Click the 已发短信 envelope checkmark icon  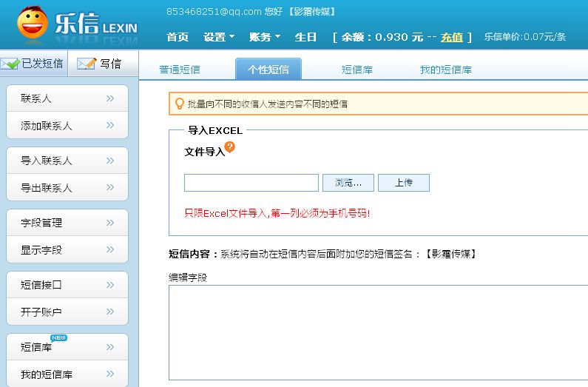(x=10, y=64)
